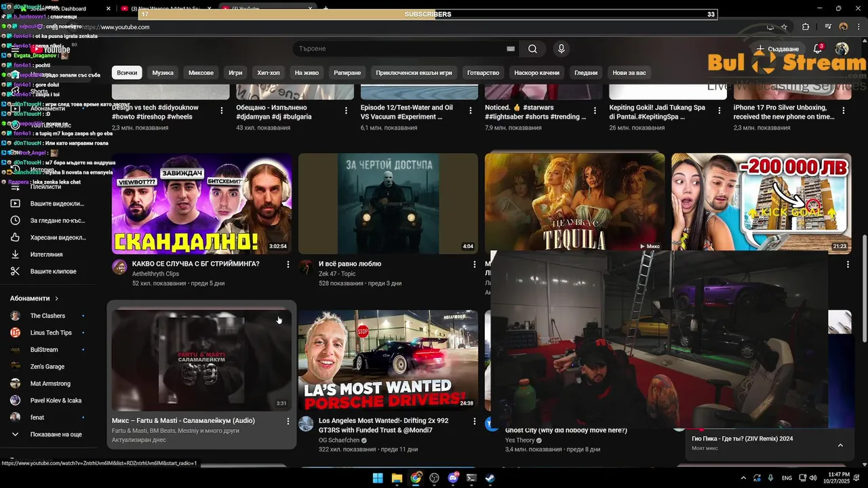Show hidden system tray icons chevron
868x488 pixels.
(743, 478)
